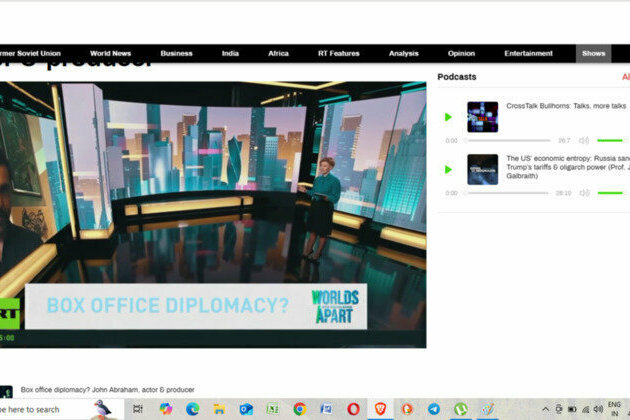Mute the US' economic entropy podcast

584,193
